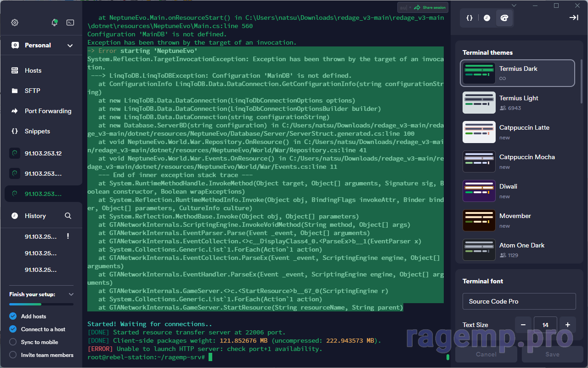
Task: Check the Invite team members item
Action: click(13, 355)
